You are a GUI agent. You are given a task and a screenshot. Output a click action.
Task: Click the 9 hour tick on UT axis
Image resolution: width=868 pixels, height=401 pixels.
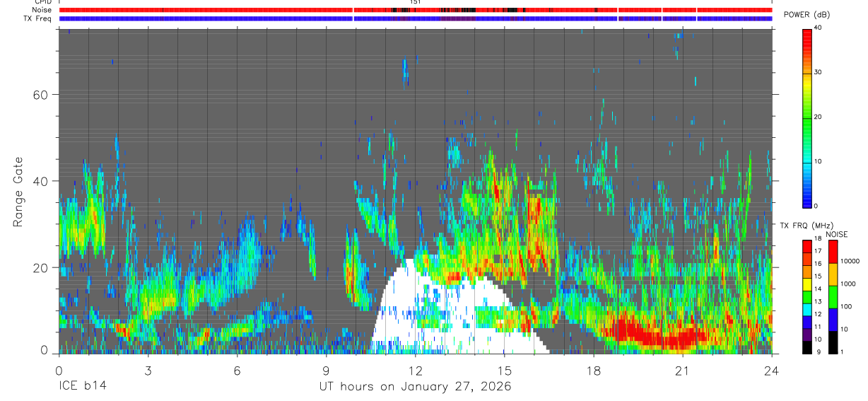pos(326,370)
